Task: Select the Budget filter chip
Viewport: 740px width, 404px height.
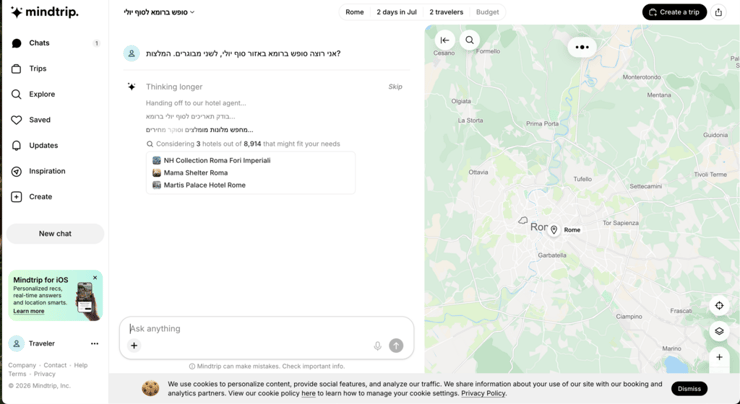Action: point(487,12)
